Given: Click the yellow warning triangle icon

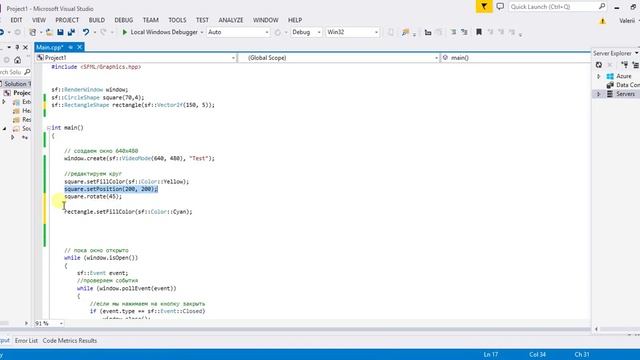Looking at the screenshot, I should pyautogui.click(x=602, y=21).
